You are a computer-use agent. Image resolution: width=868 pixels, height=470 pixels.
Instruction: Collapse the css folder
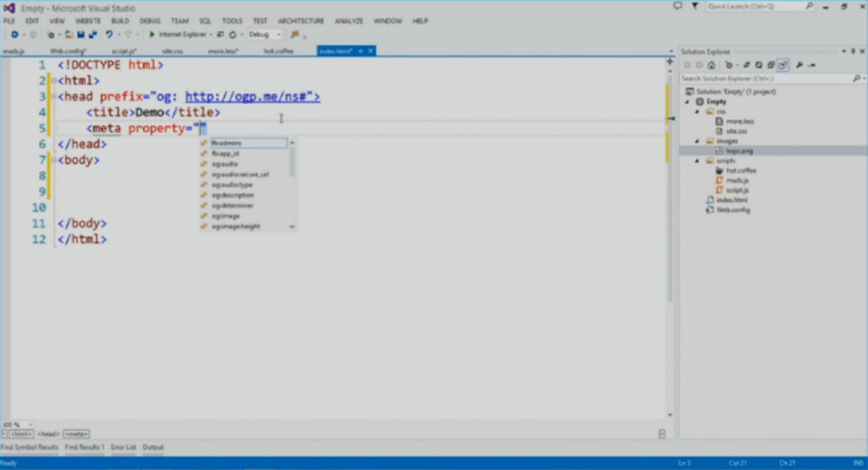tap(698, 112)
